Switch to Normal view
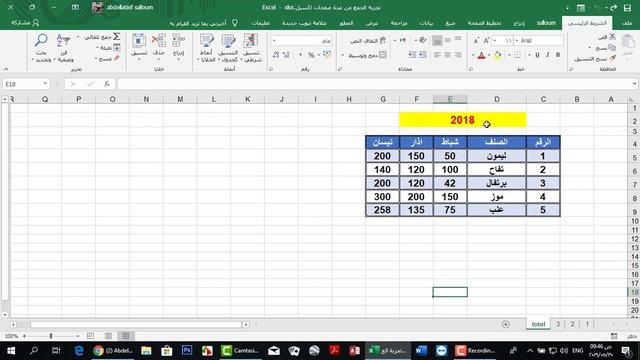 point(126,336)
